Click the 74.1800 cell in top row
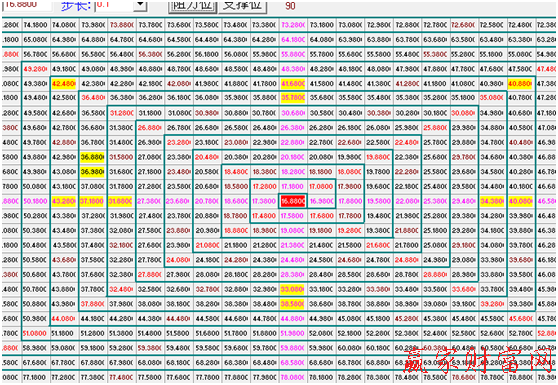 35,25
